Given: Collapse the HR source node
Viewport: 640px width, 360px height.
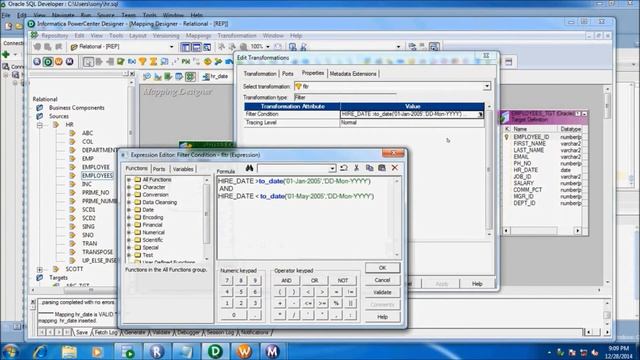Looking at the screenshot, I should (40, 125).
